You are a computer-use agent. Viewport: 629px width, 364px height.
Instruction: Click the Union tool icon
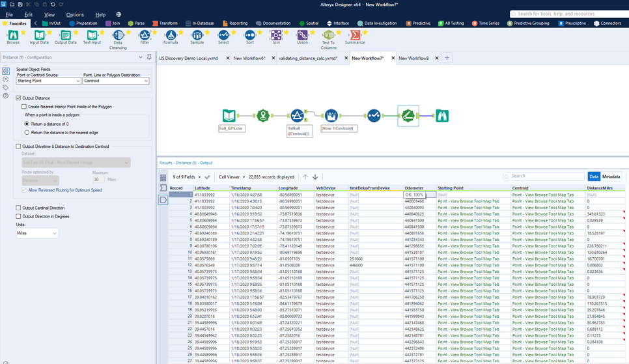coord(302,35)
